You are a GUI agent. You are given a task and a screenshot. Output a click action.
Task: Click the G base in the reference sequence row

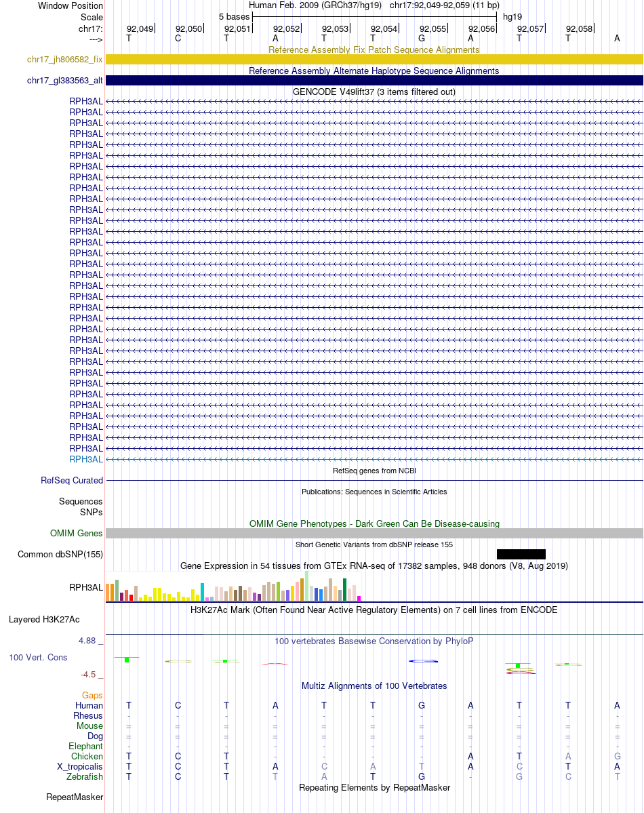click(x=422, y=39)
